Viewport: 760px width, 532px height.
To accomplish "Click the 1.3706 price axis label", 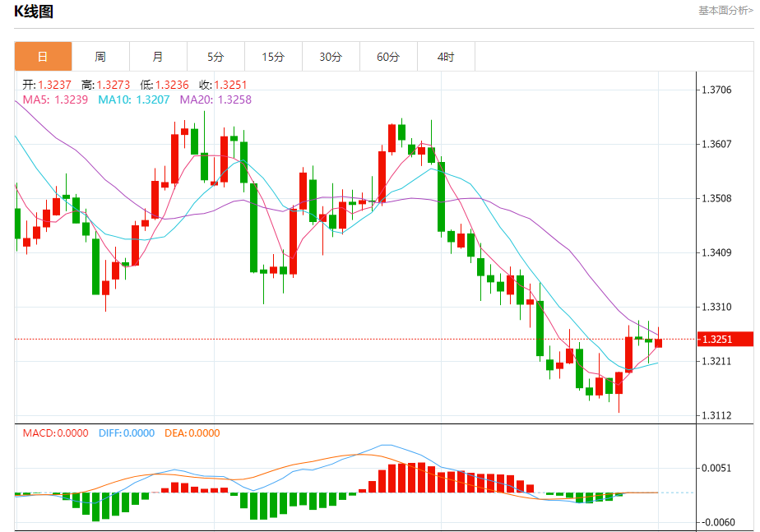I will pyautogui.click(x=717, y=90).
